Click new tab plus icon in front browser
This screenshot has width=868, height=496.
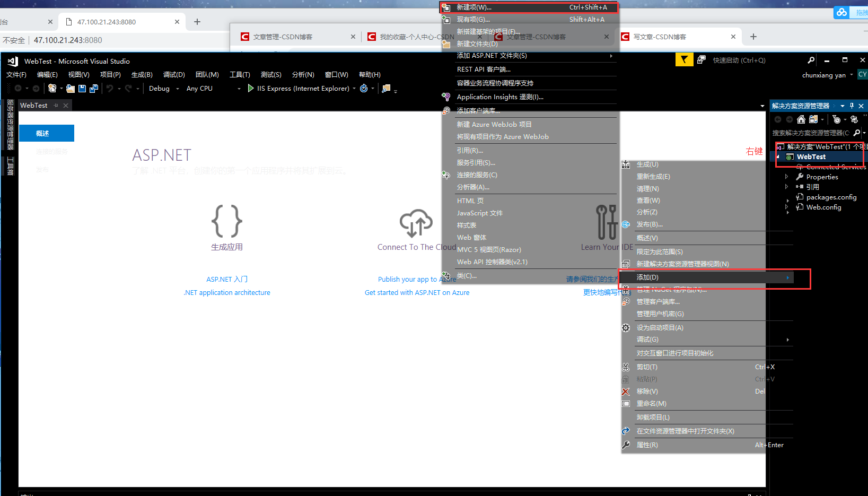tap(753, 37)
